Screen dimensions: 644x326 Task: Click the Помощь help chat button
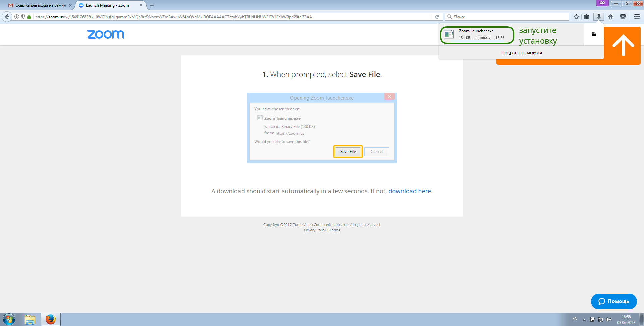tap(614, 301)
